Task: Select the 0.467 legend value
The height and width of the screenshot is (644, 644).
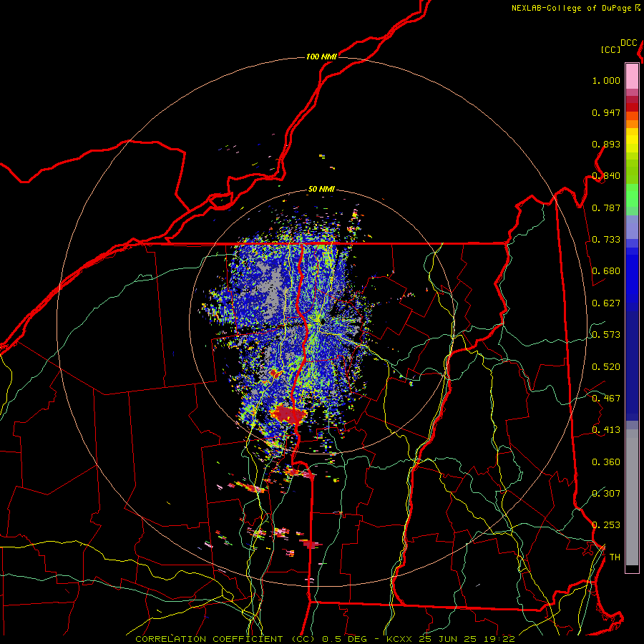Action: [606, 399]
